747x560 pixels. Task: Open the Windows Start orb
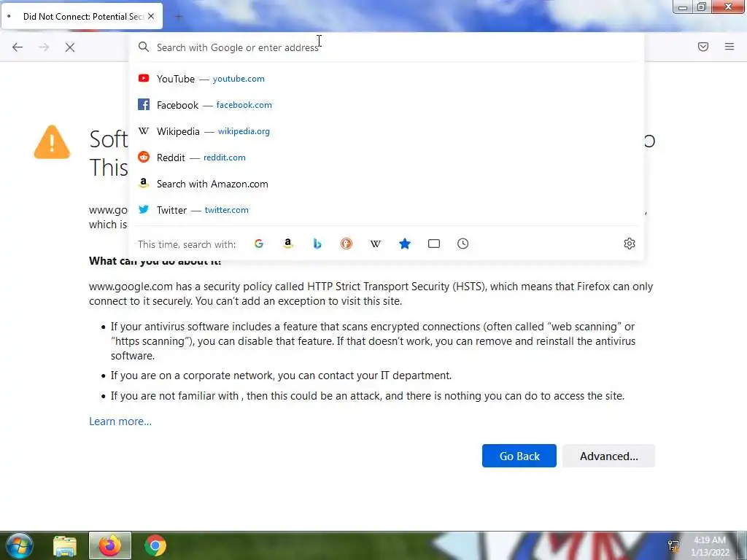coord(19,545)
